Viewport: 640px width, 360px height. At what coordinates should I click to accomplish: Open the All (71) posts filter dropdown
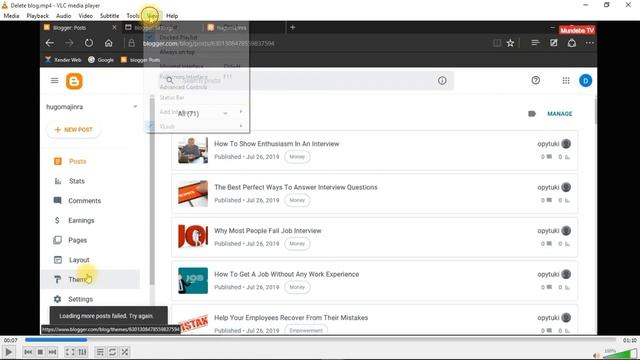point(202,113)
